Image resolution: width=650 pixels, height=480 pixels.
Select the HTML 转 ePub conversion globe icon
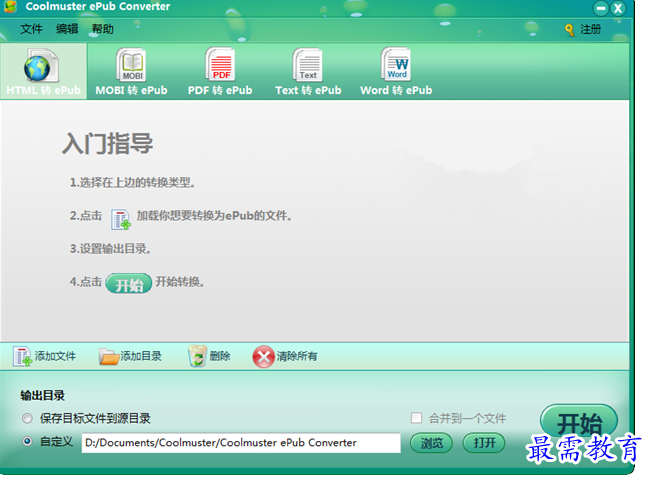41,65
